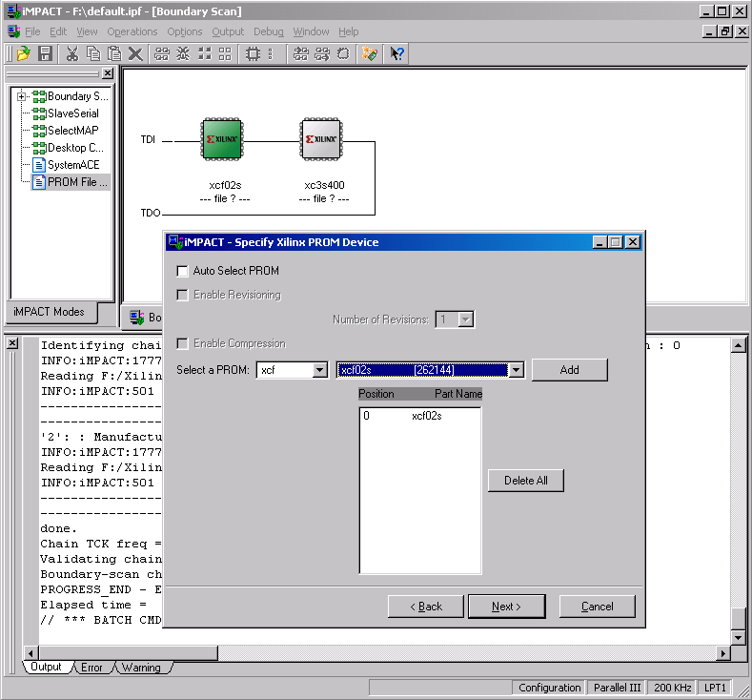The width and height of the screenshot is (752, 700).
Task: Click the Next button in wizard
Action: (x=506, y=607)
